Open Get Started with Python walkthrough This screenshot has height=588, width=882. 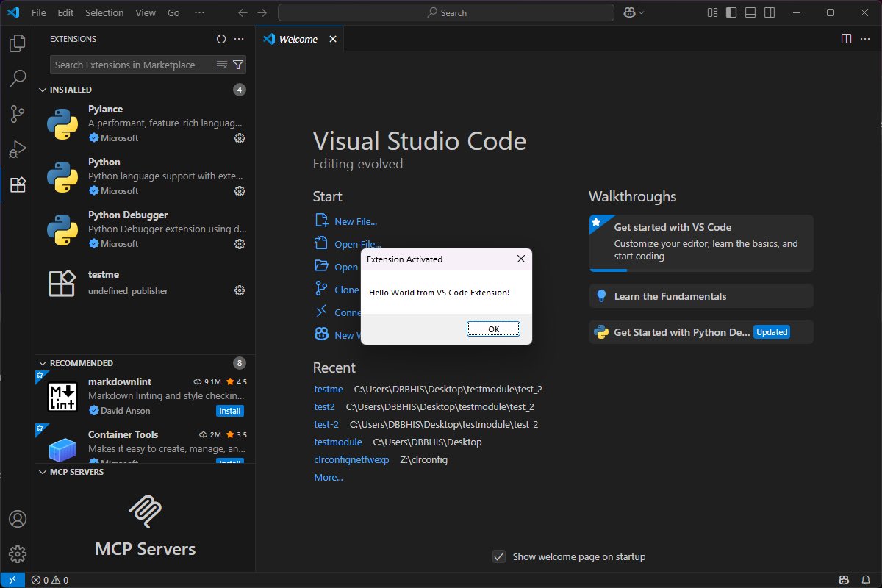(x=701, y=332)
